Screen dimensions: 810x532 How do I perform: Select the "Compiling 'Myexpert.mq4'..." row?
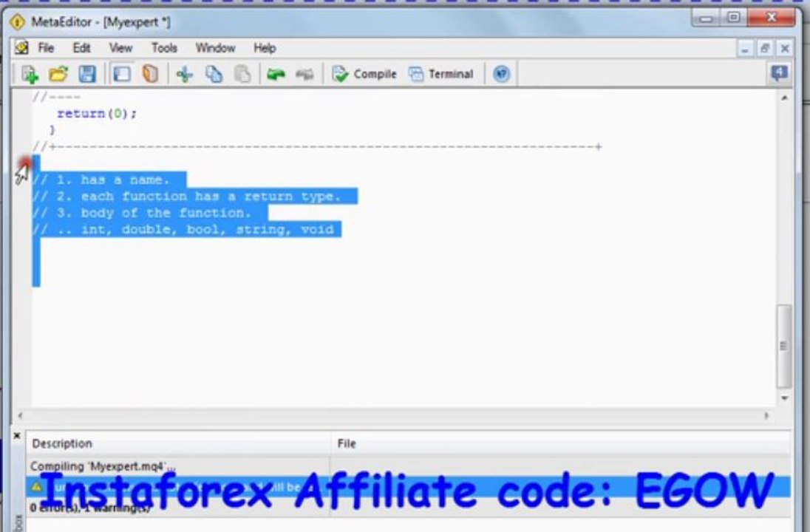[408, 466]
